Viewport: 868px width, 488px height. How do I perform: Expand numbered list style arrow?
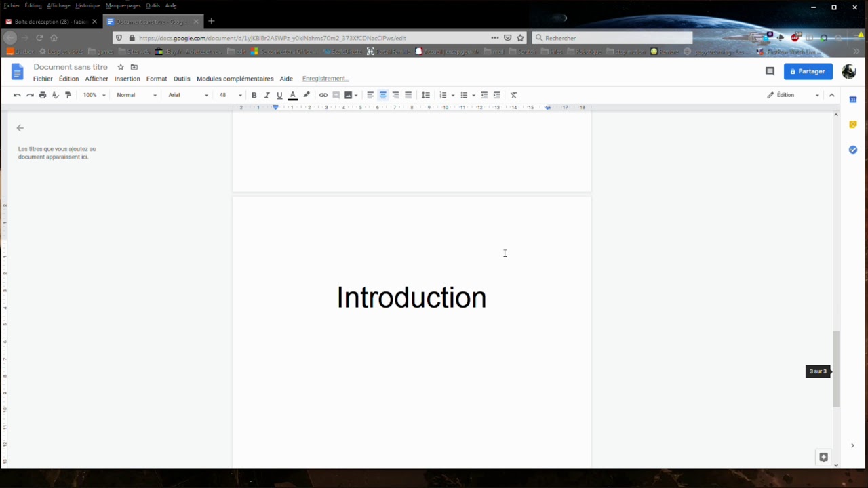(x=453, y=96)
